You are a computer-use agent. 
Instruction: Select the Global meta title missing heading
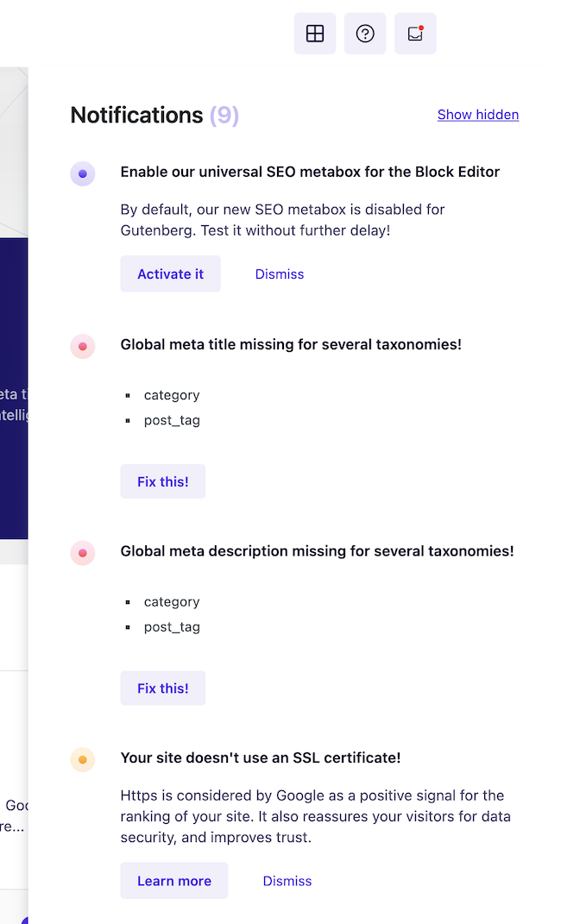click(x=291, y=344)
